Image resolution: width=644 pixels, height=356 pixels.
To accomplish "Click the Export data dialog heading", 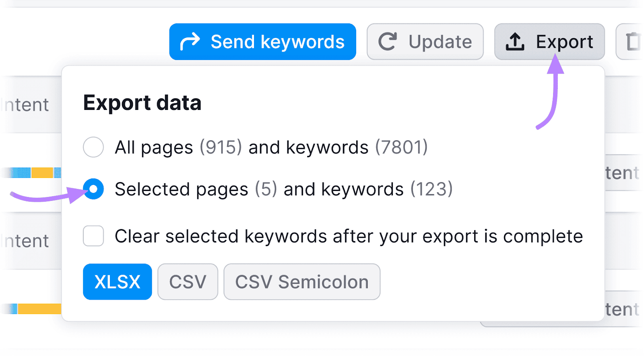I will pyautogui.click(x=142, y=103).
